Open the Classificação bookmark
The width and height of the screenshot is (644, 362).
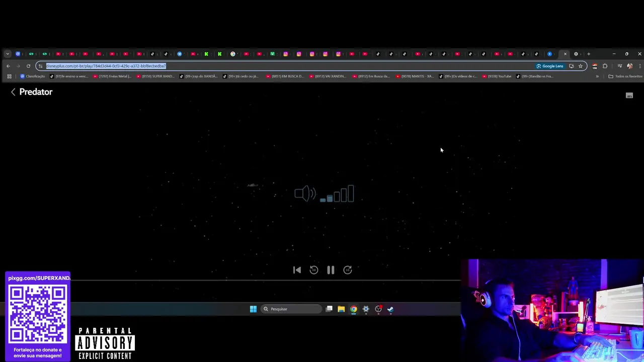point(33,76)
